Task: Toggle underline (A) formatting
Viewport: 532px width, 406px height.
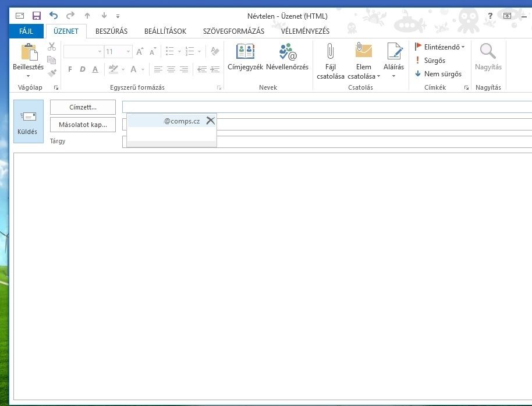Action: [x=95, y=69]
